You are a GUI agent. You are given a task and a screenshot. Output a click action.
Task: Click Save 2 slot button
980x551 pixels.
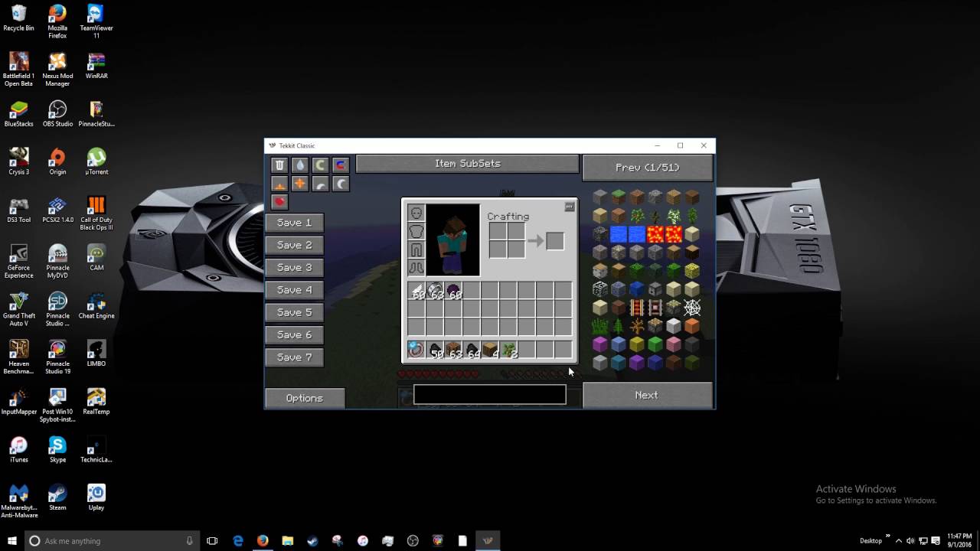click(x=295, y=245)
